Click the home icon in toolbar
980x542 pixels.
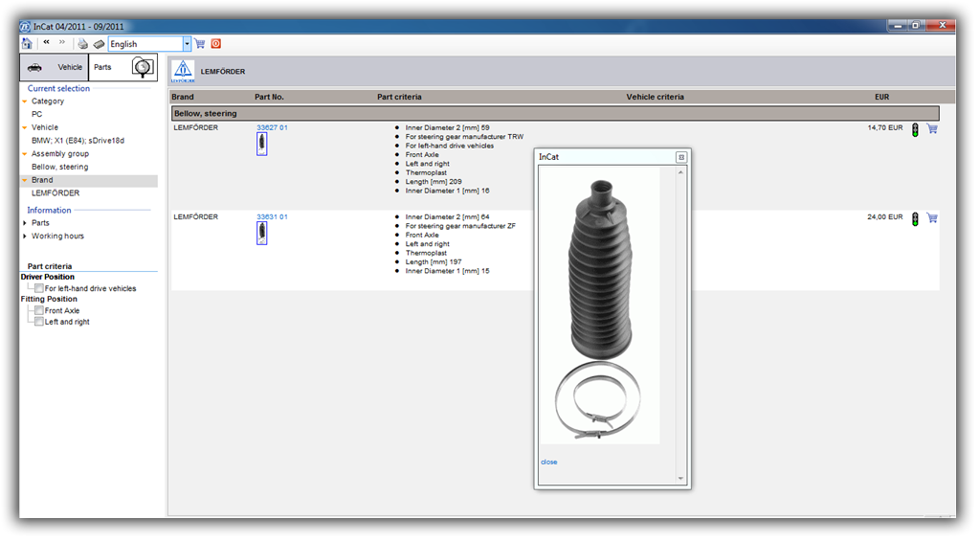[27, 44]
